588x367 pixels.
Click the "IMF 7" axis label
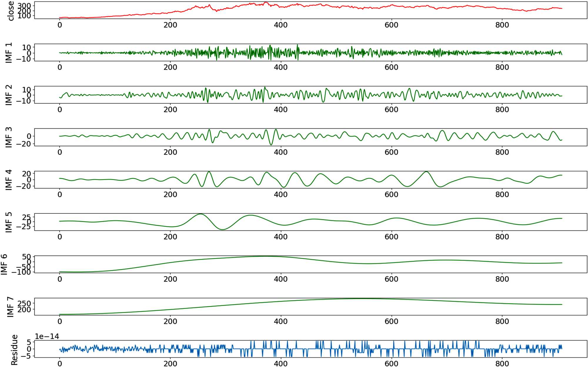(x=11, y=307)
